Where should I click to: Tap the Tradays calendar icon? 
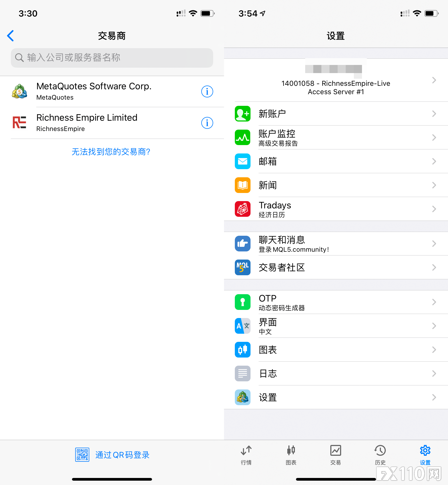click(242, 209)
